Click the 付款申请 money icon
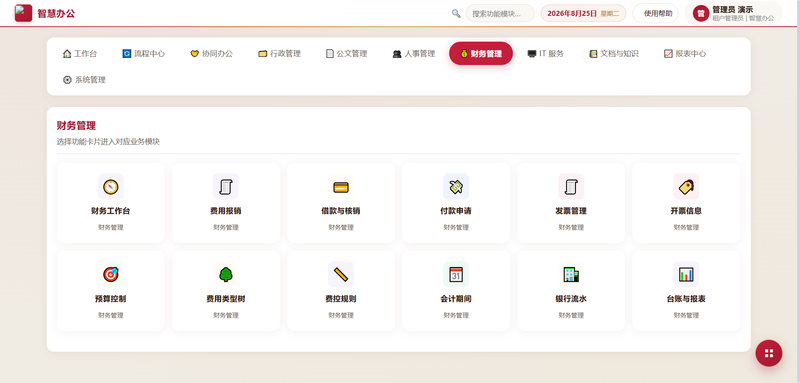Screen dimensions: 800x383 [x=456, y=187]
